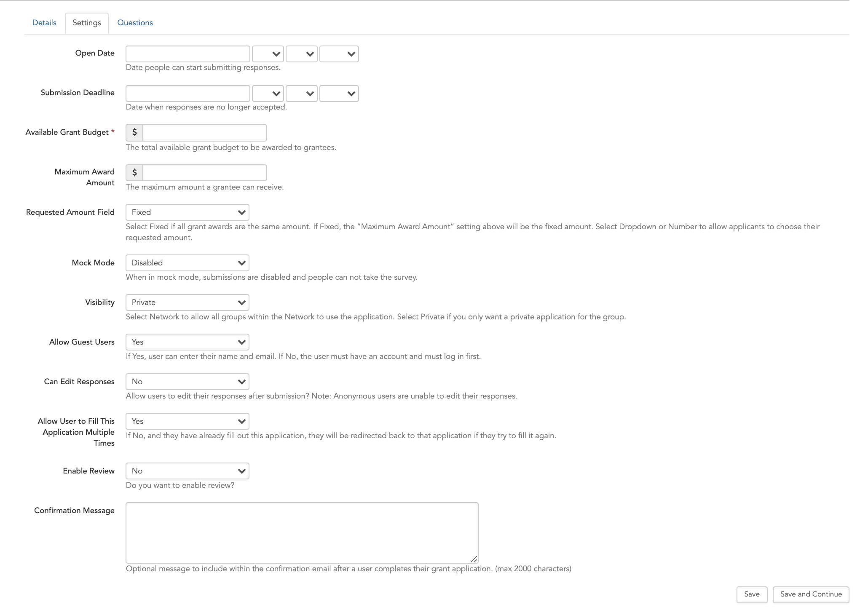Open the first Submission Deadline time dropdown
The image size is (868, 610).
point(268,94)
